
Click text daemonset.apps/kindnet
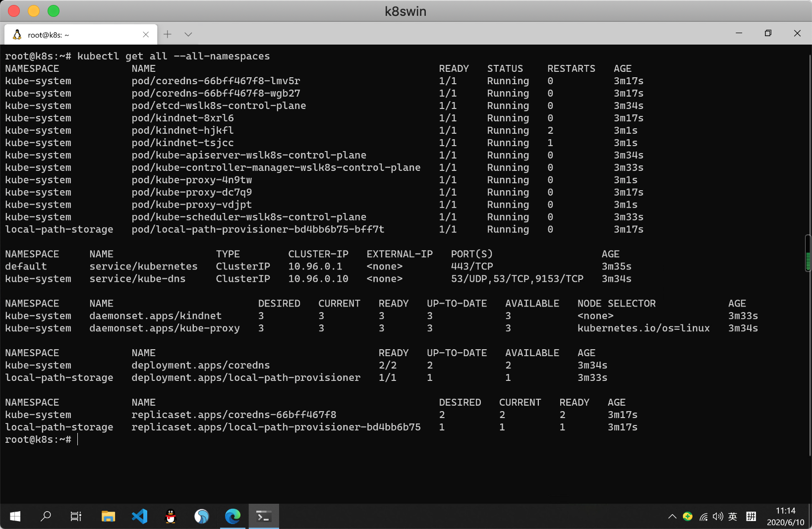pyautogui.click(x=155, y=316)
